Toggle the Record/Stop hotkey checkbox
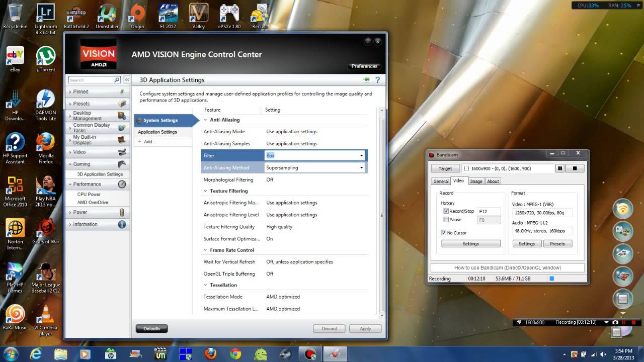The image size is (644, 362). (446, 211)
